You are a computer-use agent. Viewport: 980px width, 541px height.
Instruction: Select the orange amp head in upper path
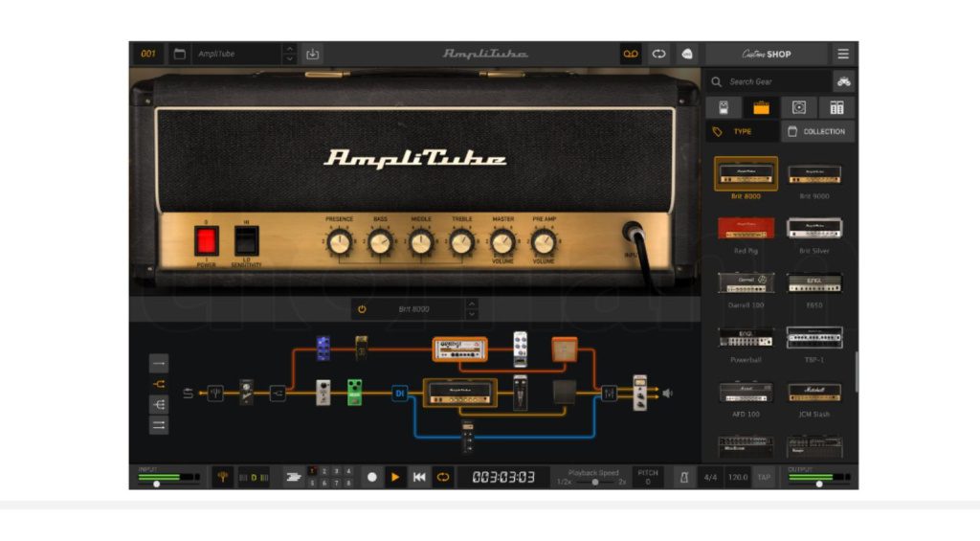[460, 349]
